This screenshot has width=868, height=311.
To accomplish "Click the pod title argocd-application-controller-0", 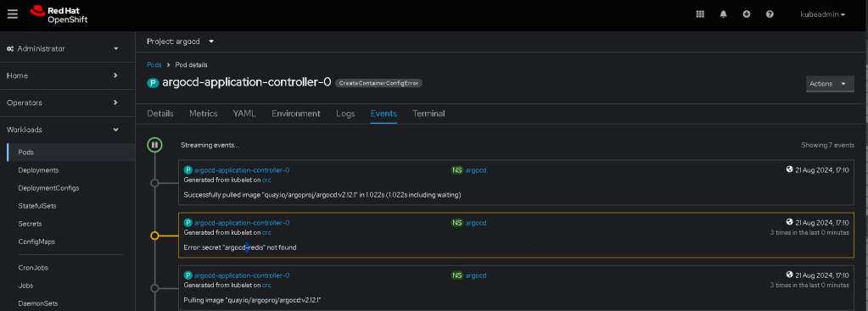I will coord(246,83).
